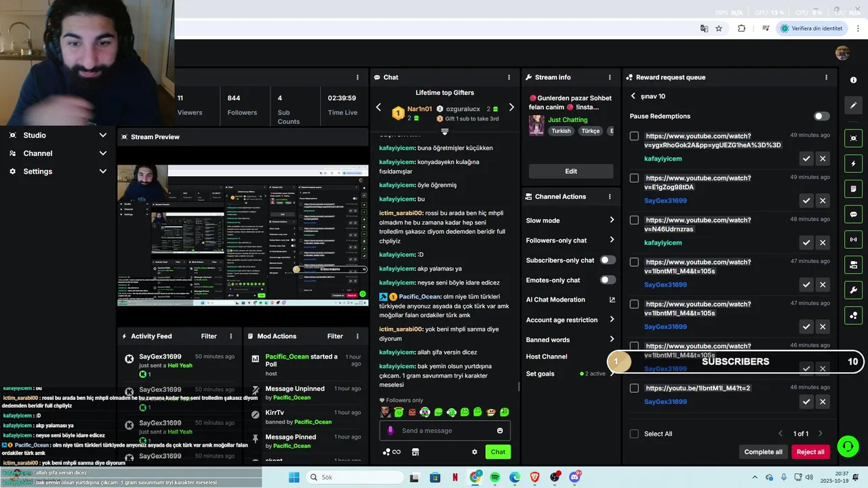This screenshot has height=488, width=868.
Task: Click in the Send a message field
Action: (x=445, y=430)
